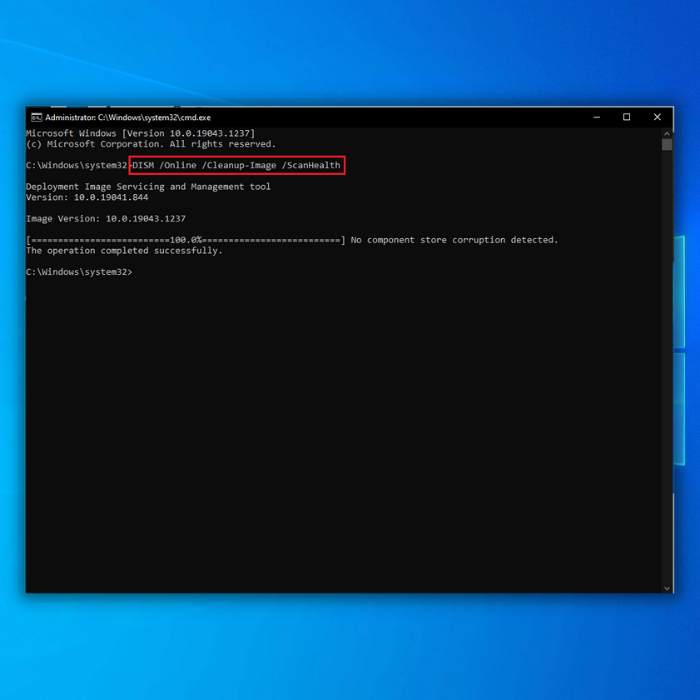Click the 'Version: 10.0.19041.844' line

pos(87,197)
